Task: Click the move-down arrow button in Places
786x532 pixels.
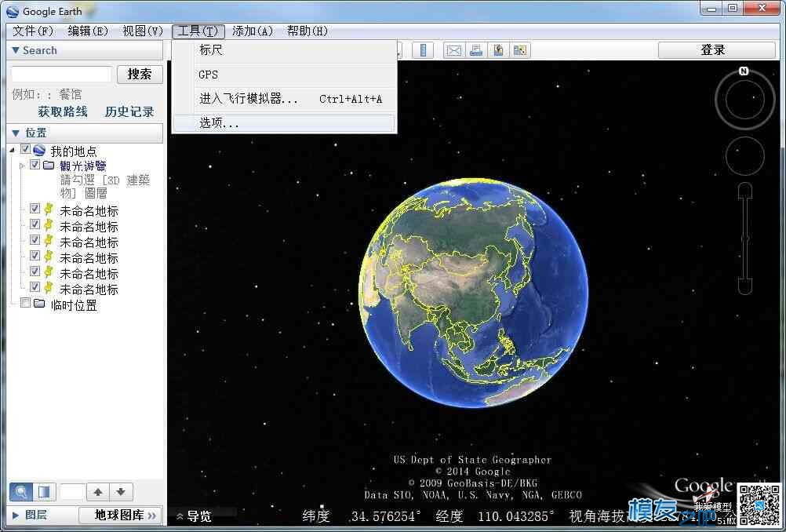Action: click(x=121, y=492)
